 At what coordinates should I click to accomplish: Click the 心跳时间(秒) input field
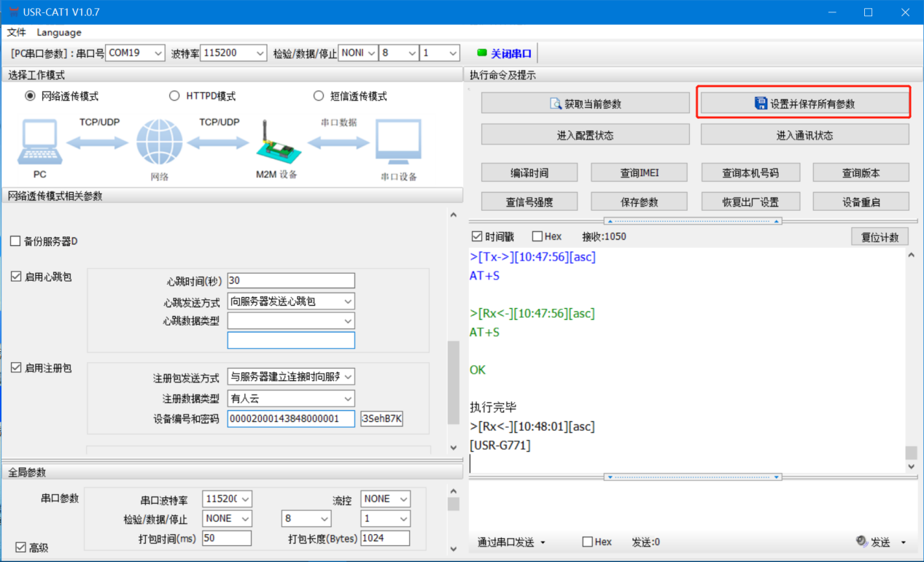point(290,280)
